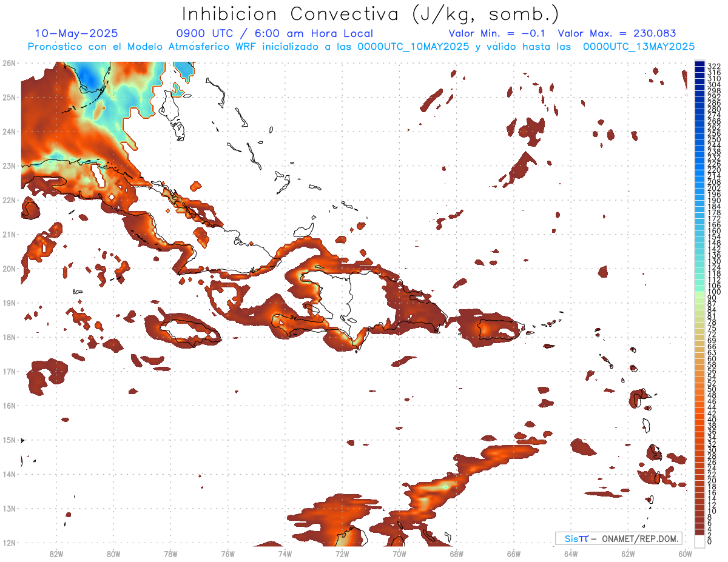Click the "16N" latitude label
The image size is (728, 562).
(8, 406)
